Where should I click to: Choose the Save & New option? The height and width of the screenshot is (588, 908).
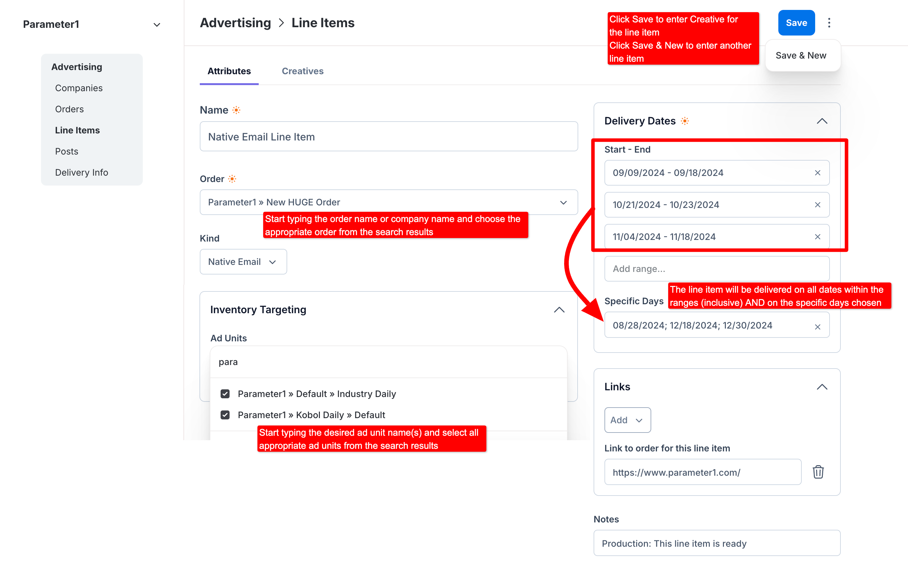[801, 56]
